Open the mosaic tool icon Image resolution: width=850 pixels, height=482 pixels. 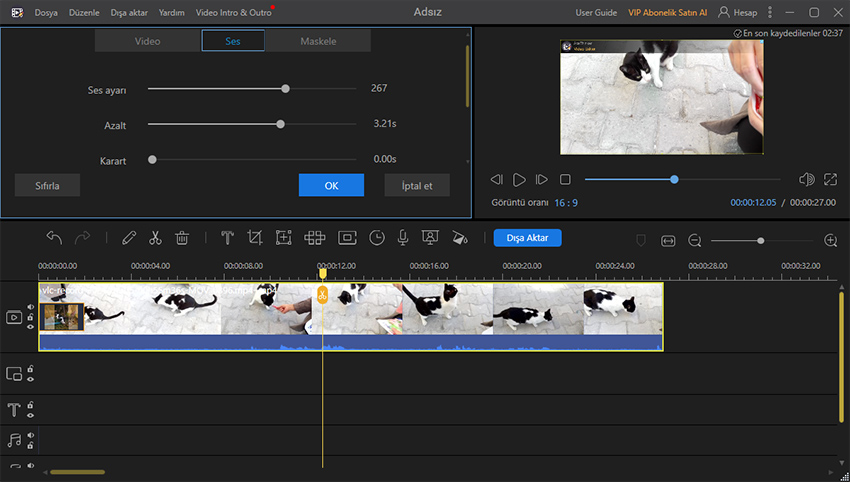314,238
